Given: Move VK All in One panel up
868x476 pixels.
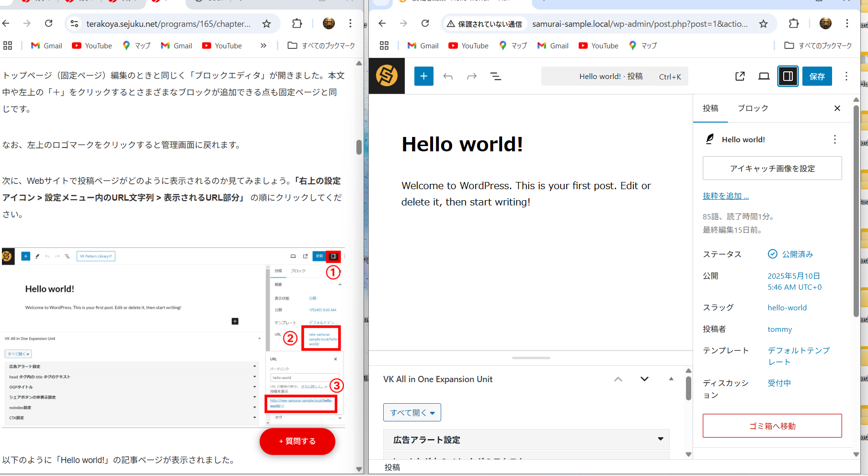Looking at the screenshot, I should [x=618, y=379].
